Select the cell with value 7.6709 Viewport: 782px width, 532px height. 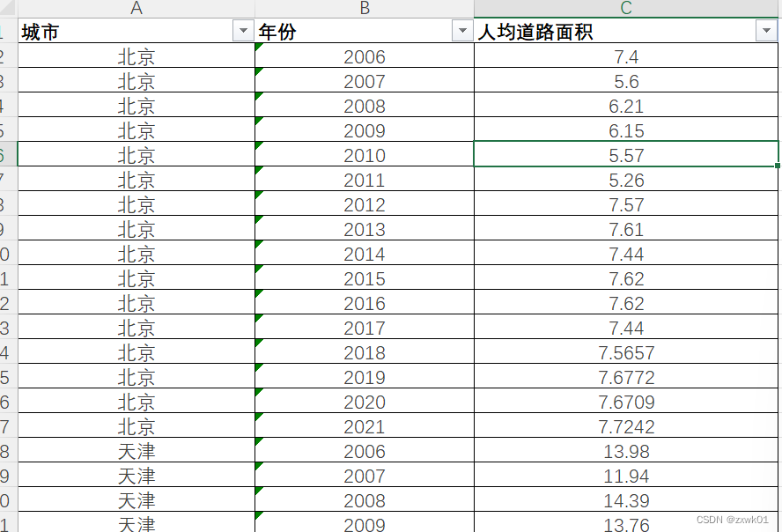626,402
